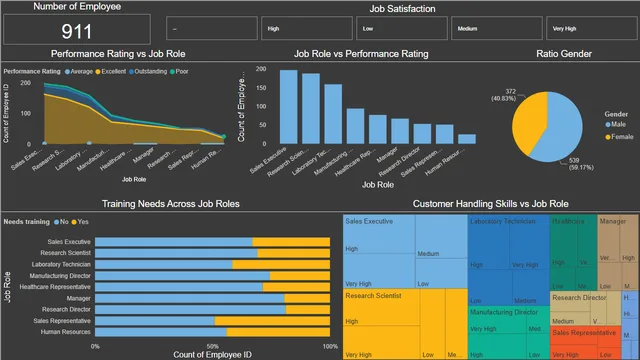Click Manager 'No' training bar segment
This screenshot has width=640, height=360.
coord(190,298)
